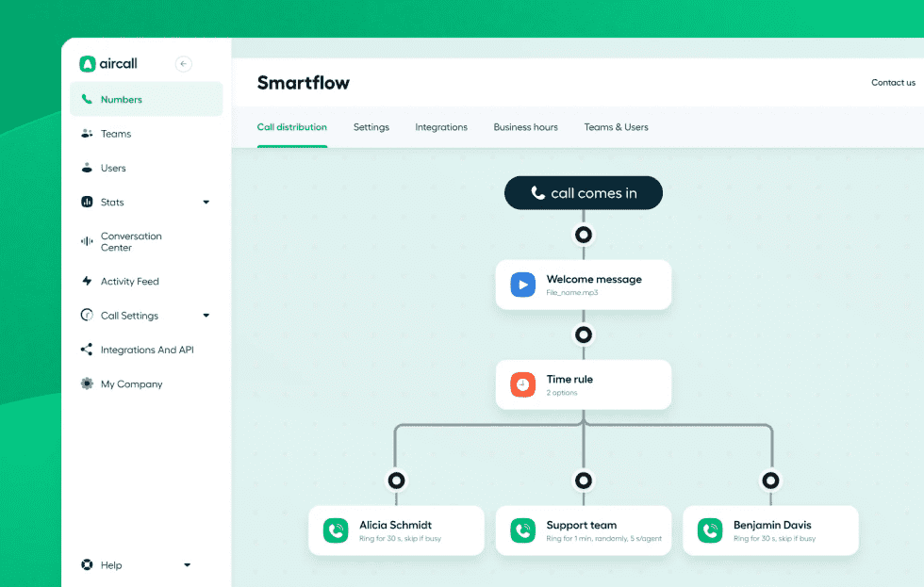Viewport: 924px width, 587px height.
Task: Open the Help dropdown at the bottom
Action: tap(187, 564)
